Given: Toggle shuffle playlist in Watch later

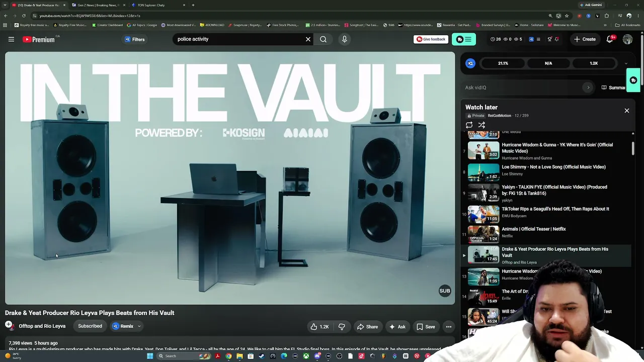Looking at the screenshot, I should pyautogui.click(x=481, y=125).
